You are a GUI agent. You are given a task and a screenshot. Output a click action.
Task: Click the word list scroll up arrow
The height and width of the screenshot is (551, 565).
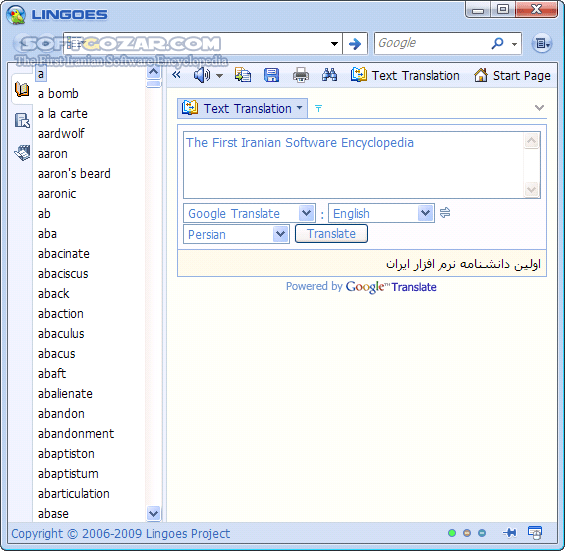[x=154, y=72]
